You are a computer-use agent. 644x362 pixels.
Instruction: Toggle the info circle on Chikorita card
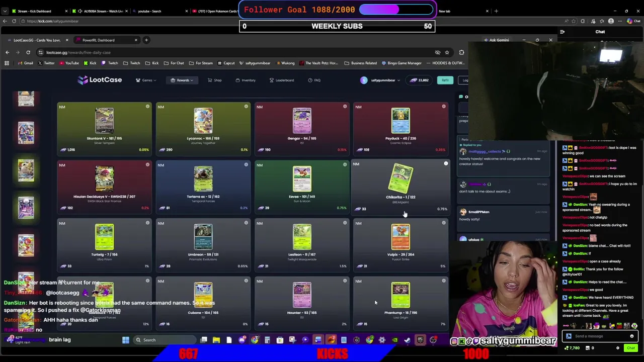pyautogui.click(x=446, y=163)
